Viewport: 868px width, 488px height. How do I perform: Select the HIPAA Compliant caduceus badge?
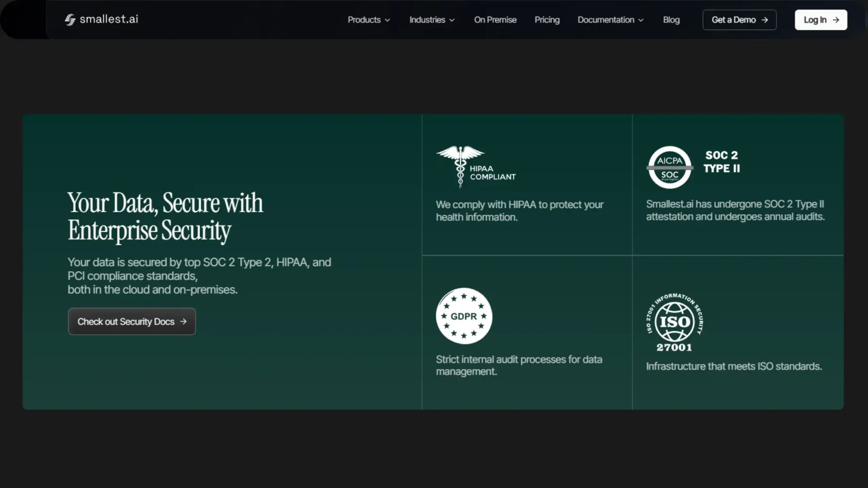click(x=476, y=166)
